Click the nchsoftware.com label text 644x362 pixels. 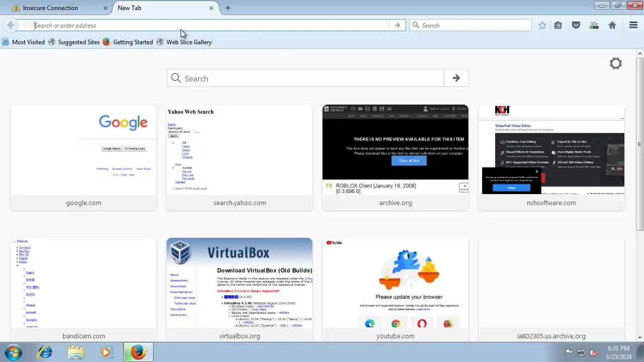coord(551,203)
